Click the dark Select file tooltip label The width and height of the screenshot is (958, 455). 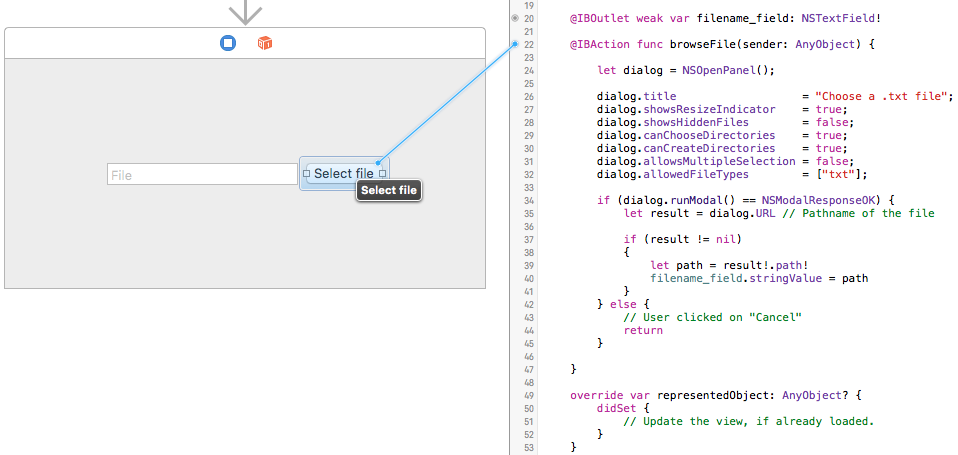click(x=389, y=191)
